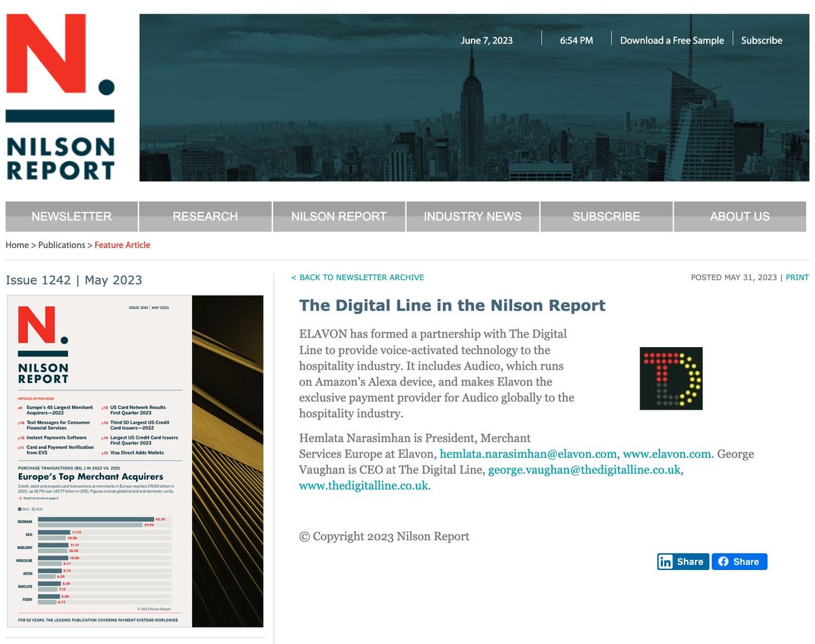The image size is (815, 644).
Task: Email hemlata.narasimhan@elavon.com link
Action: [x=528, y=454]
